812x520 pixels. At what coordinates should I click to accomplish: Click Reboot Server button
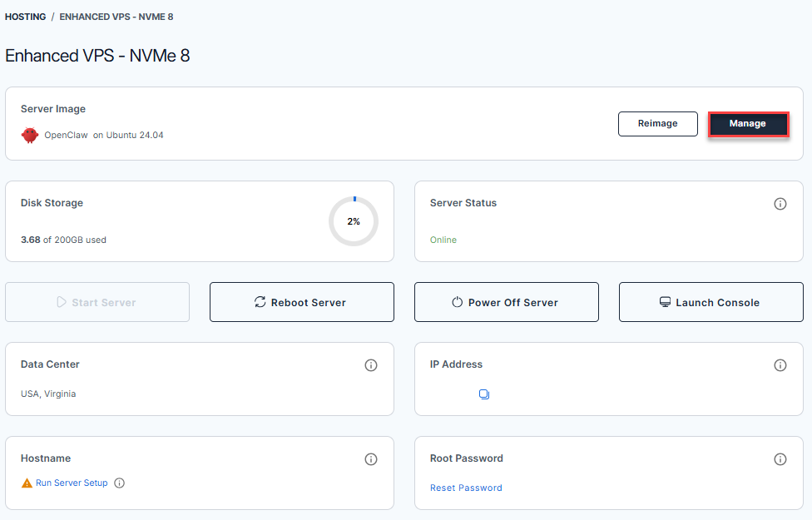click(x=302, y=302)
